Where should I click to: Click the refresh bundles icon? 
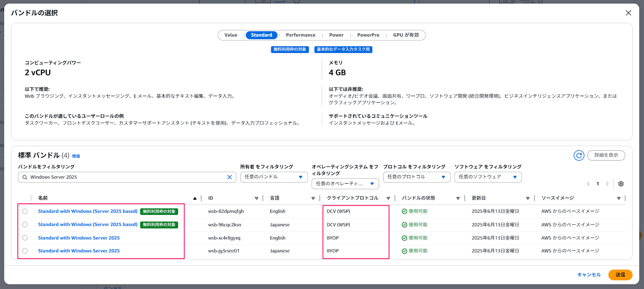[579, 155]
